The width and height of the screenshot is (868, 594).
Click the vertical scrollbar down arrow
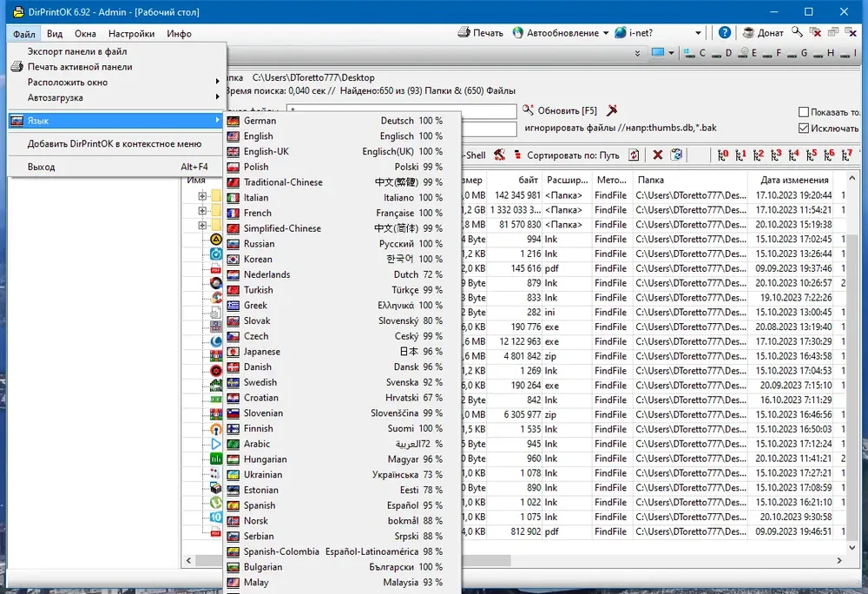pos(852,547)
